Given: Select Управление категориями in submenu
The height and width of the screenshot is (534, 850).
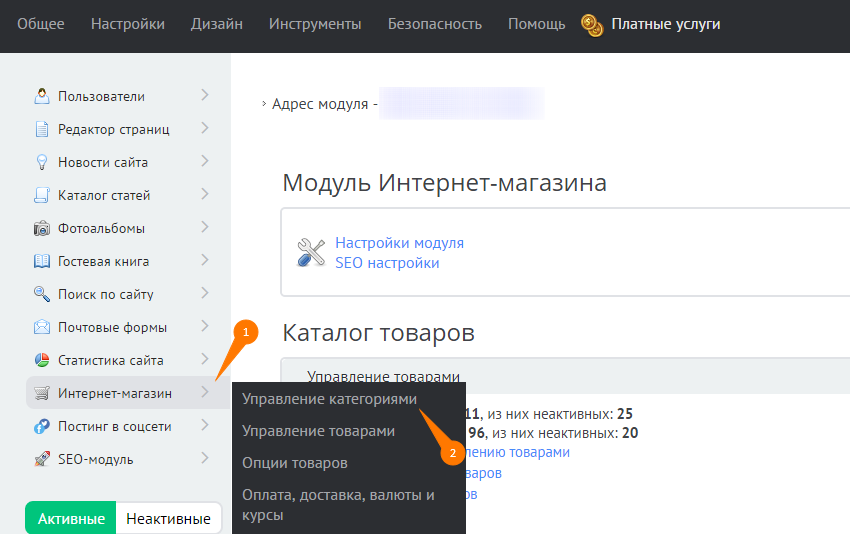Looking at the screenshot, I should [329, 399].
